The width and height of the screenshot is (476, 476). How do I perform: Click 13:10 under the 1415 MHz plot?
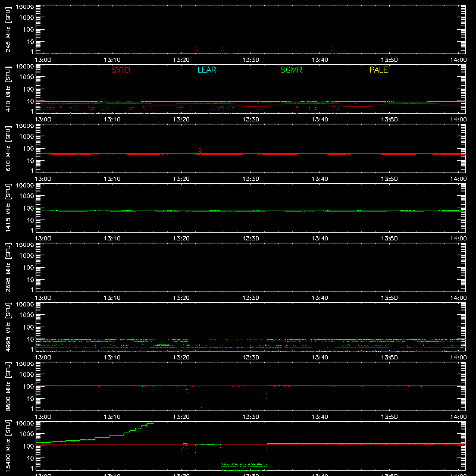pos(112,239)
